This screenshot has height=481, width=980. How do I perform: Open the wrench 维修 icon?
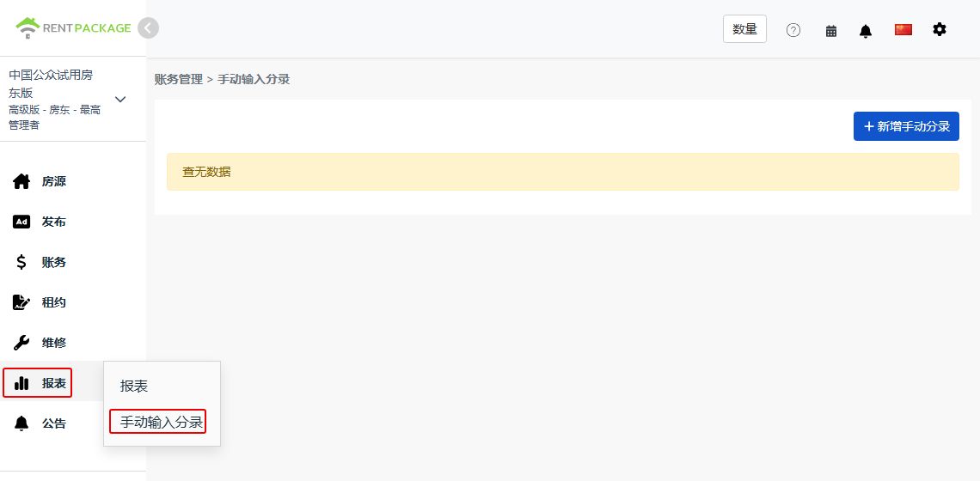21,343
